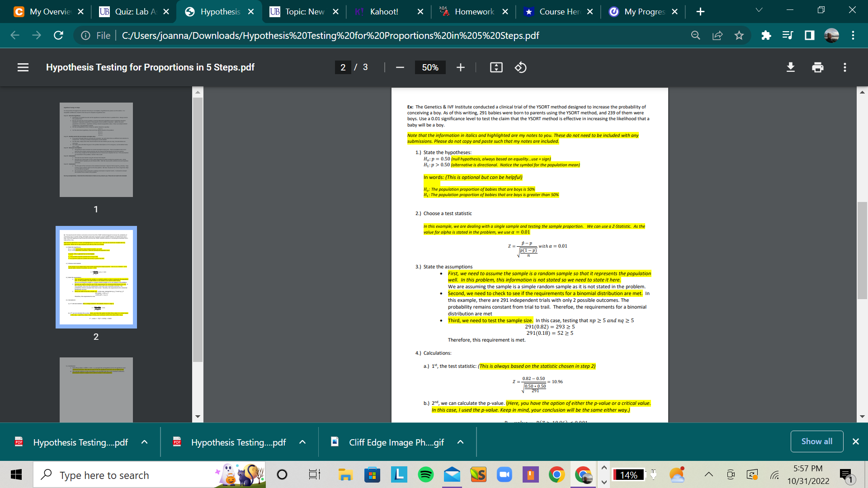Open the PDF sidebar hamburger menu
This screenshot has height=488, width=868.
(23, 67)
